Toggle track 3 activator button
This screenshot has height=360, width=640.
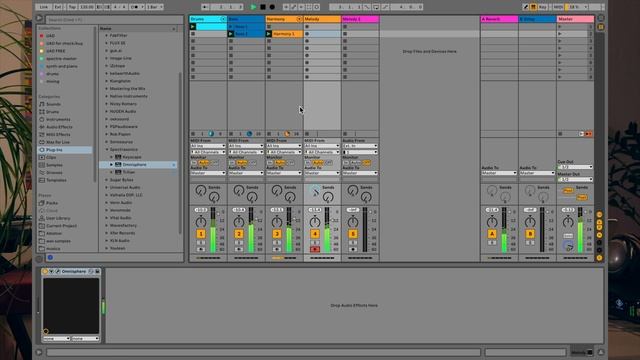pyautogui.click(x=277, y=234)
